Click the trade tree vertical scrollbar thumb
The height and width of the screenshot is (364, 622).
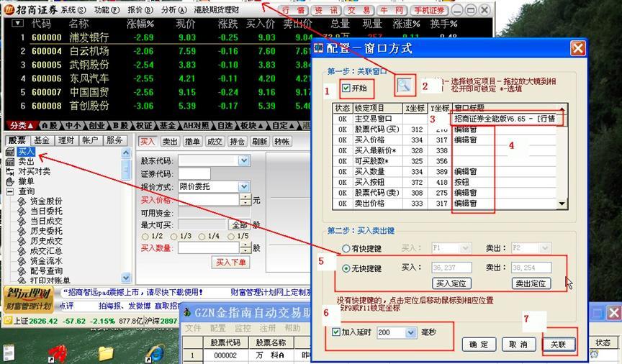click(x=126, y=170)
